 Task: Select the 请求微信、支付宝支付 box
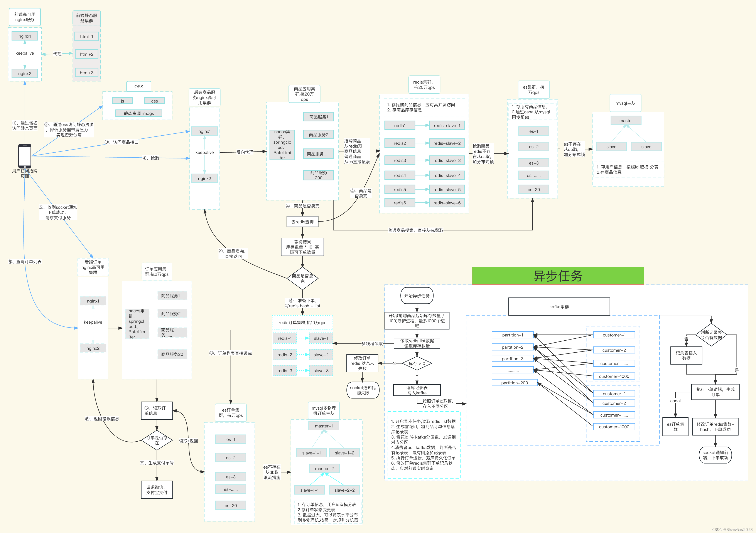coord(157,490)
